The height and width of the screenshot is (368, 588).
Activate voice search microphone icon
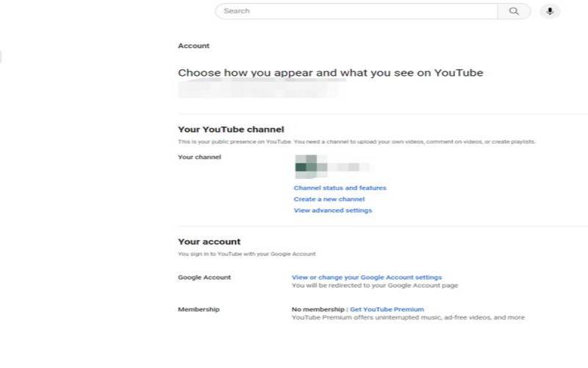click(550, 11)
